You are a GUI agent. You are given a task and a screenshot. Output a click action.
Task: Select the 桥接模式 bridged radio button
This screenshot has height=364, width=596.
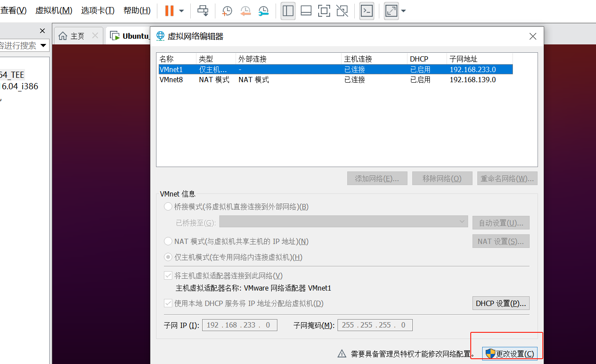click(168, 207)
